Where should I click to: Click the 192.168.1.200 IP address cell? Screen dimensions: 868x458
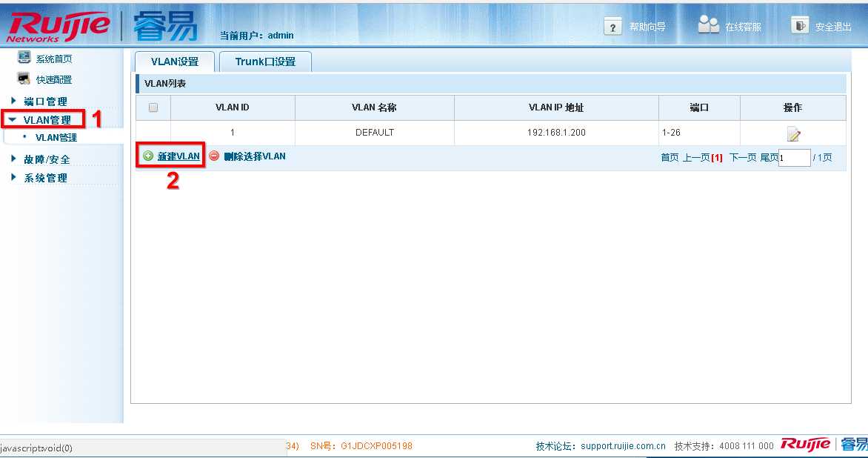coord(556,133)
